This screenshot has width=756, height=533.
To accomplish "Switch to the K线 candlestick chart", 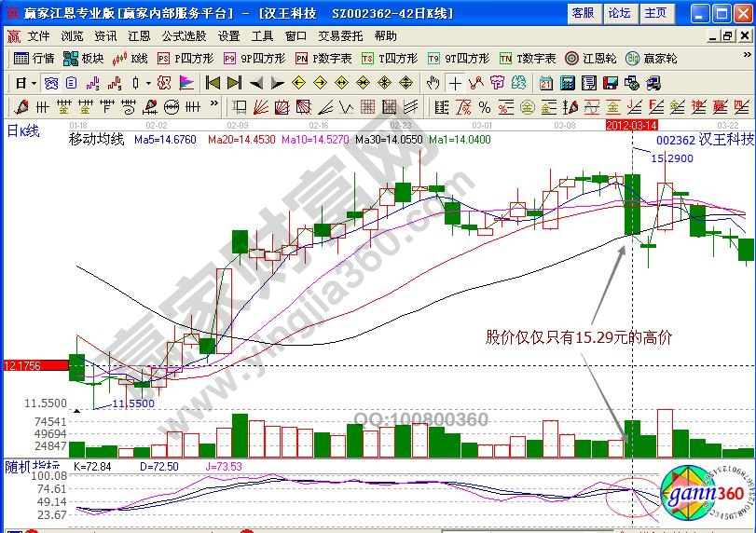I will 131,58.
